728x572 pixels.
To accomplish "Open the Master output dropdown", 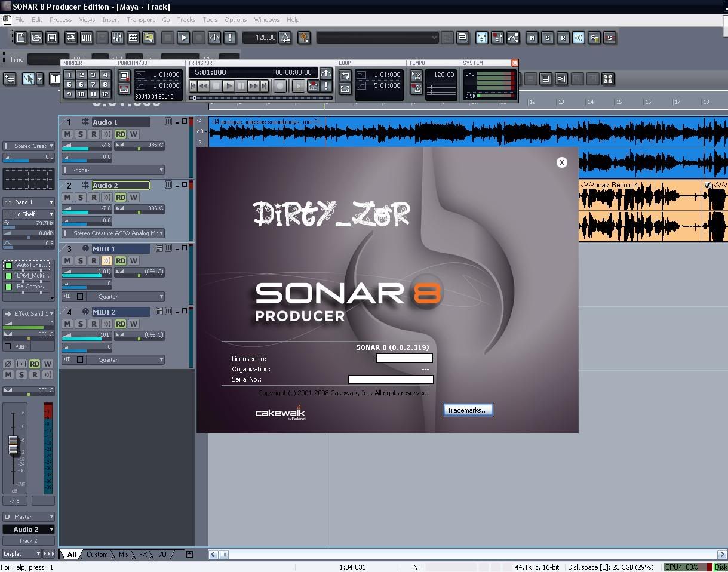I will coord(29,517).
